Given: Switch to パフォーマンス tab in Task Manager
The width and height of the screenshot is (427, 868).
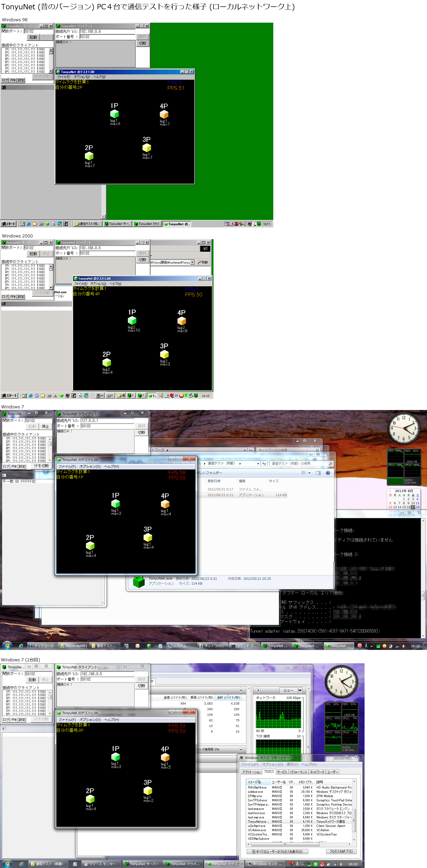Looking at the screenshot, I should (x=298, y=772).
